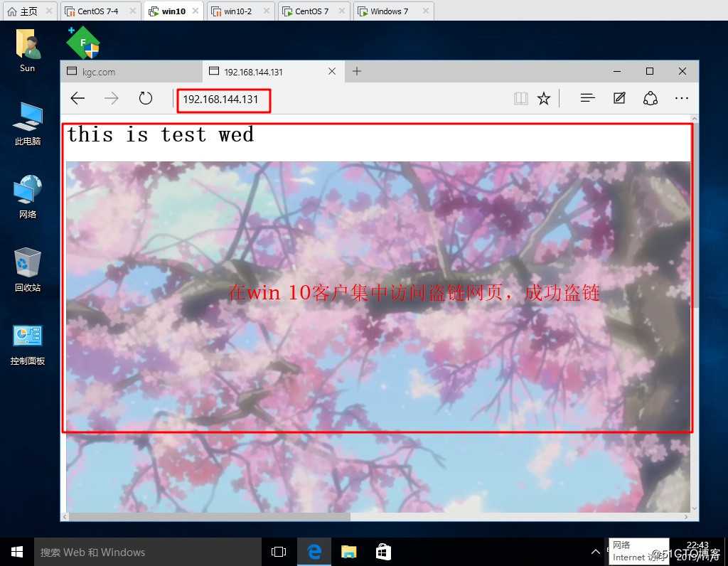
Task: Select the green F shield desktop icon
Action: [x=83, y=43]
